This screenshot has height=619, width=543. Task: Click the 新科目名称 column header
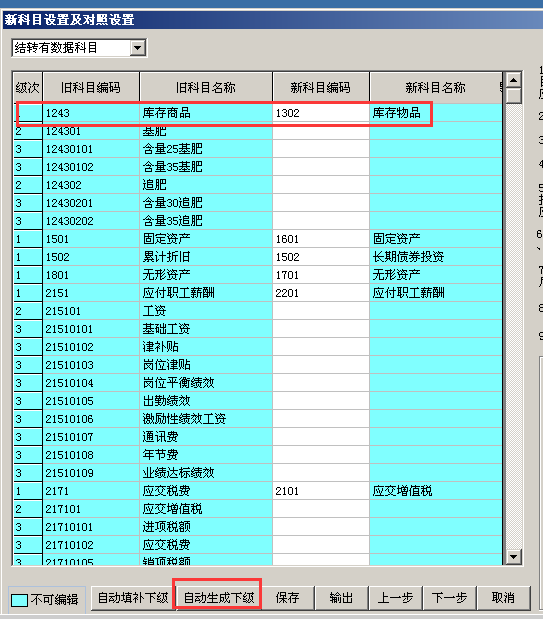click(436, 87)
